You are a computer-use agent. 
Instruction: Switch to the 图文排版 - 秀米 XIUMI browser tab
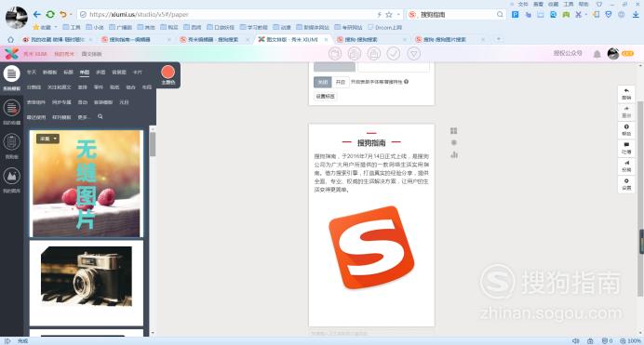[293, 39]
